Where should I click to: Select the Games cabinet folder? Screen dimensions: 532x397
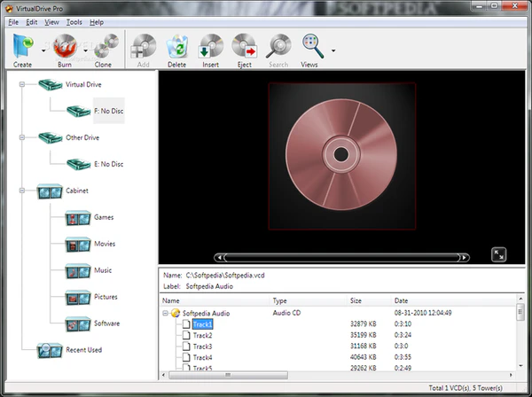(104, 217)
